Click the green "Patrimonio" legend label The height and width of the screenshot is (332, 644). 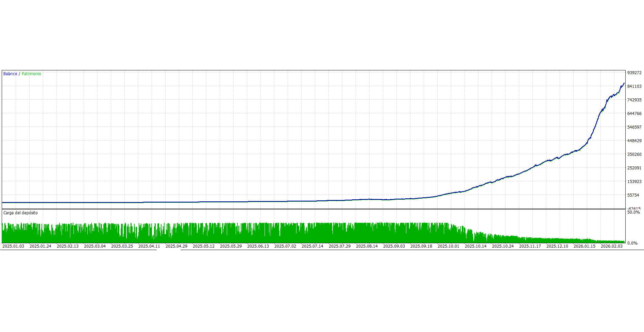(31, 74)
